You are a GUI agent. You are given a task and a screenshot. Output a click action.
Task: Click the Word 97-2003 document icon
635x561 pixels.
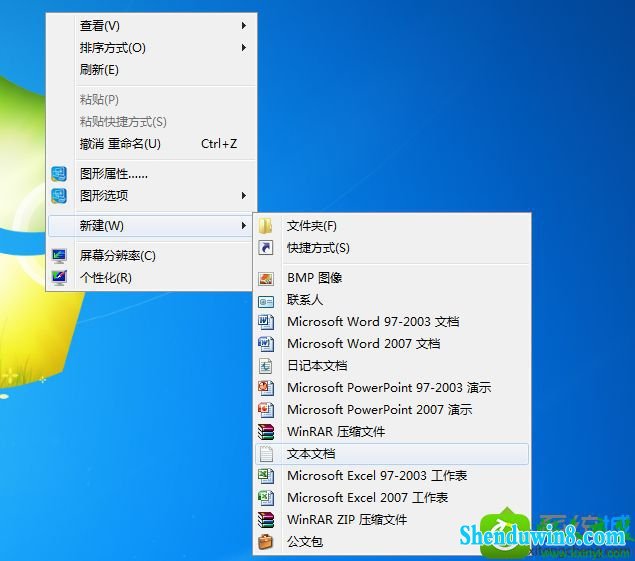coord(266,322)
